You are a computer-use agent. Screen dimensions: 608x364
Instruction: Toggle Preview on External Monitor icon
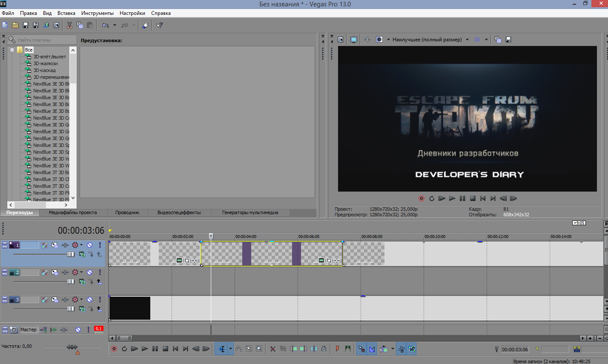click(353, 40)
